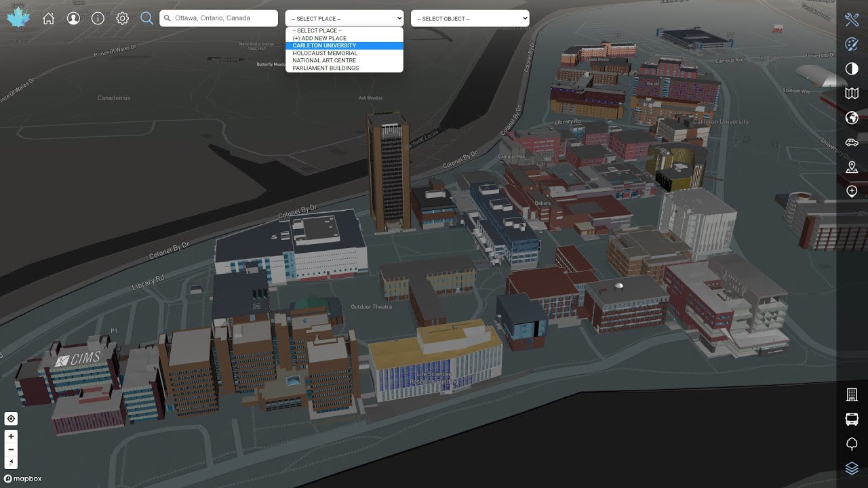Click the car icon in sidebar
This screenshot has height=488, width=868.
(852, 142)
